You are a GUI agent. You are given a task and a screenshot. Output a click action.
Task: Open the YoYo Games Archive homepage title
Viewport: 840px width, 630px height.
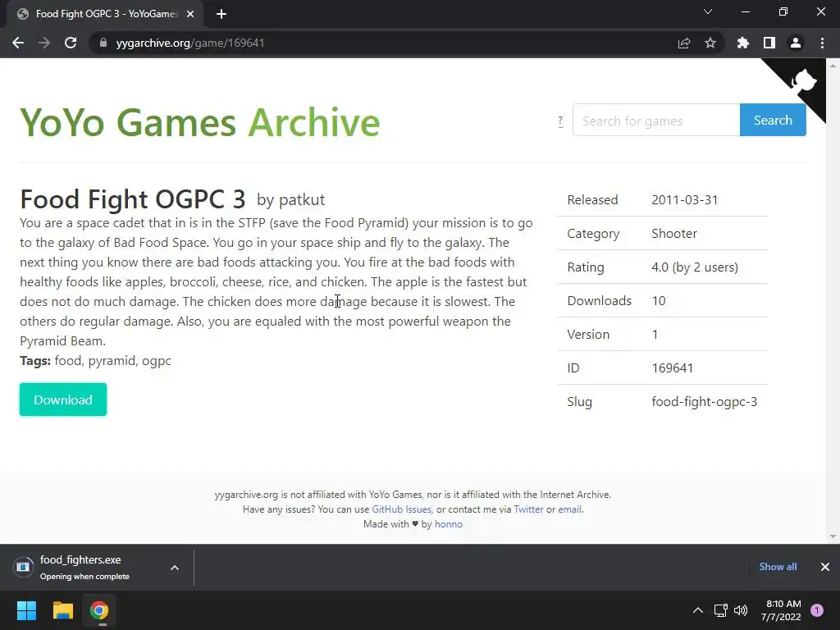point(200,123)
